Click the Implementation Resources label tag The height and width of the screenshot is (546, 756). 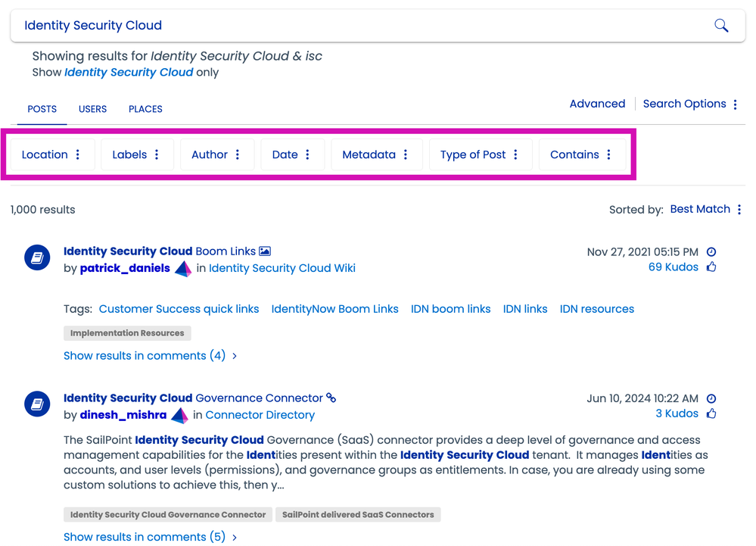127,333
